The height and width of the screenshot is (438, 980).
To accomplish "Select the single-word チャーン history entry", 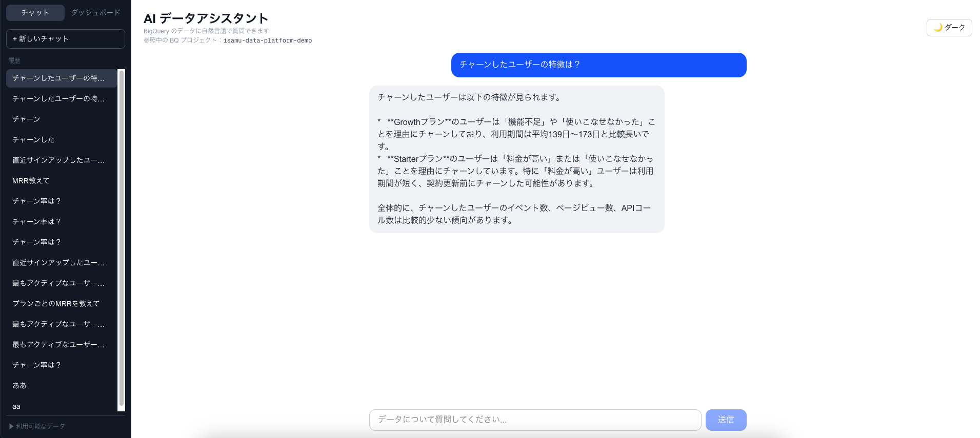I will (x=26, y=119).
